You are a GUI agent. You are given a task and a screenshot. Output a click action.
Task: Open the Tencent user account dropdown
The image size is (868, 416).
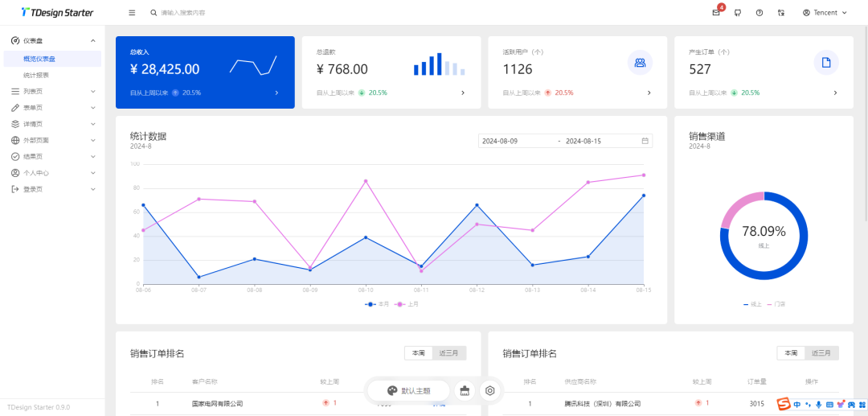click(825, 13)
